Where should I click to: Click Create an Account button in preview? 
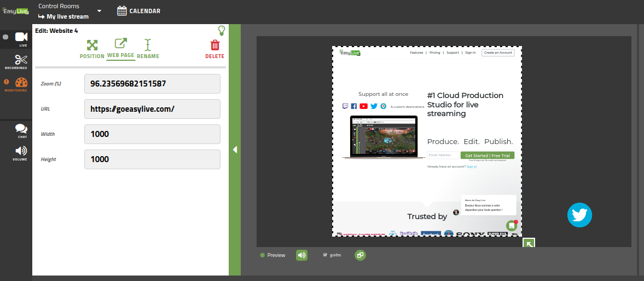point(498,53)
